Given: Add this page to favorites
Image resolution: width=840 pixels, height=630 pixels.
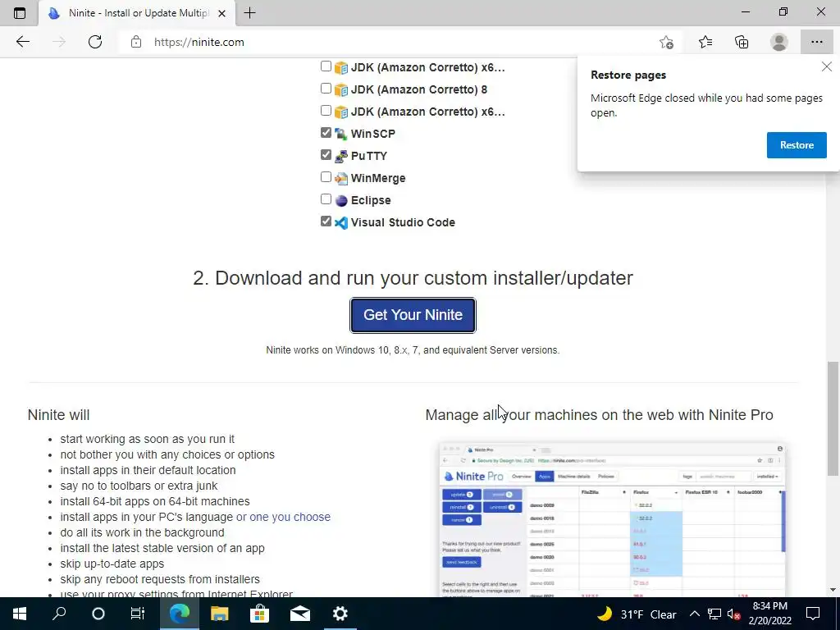Looking at the screenshot, I should (x=666, y=42).
